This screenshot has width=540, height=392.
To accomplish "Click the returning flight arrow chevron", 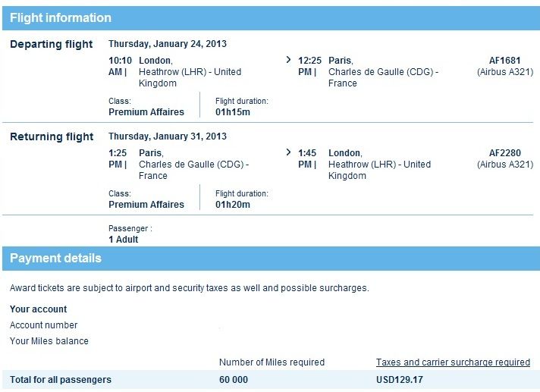I will click(x=288, y=152).
